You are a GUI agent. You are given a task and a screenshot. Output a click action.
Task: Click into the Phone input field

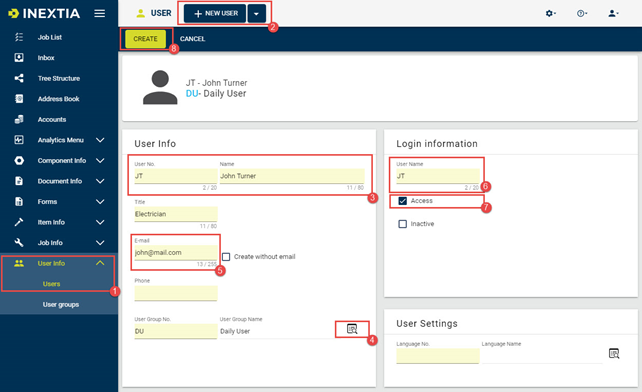(176, 293)
